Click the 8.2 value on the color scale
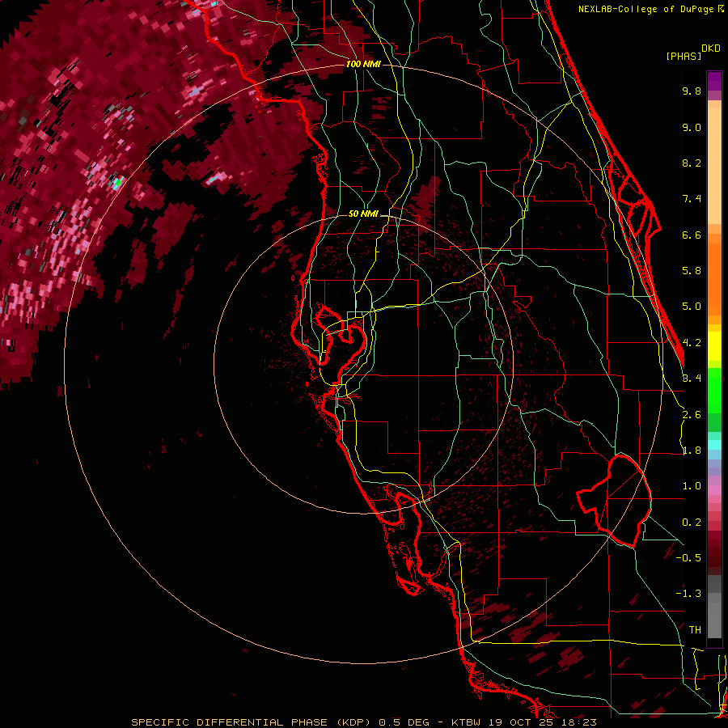728x728 pixels. pos(692,163)
